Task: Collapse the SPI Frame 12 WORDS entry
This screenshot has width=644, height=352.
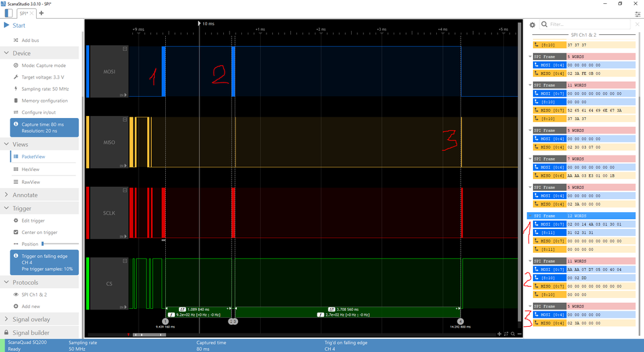Action: pyautogui.click(x=530, y=216)
